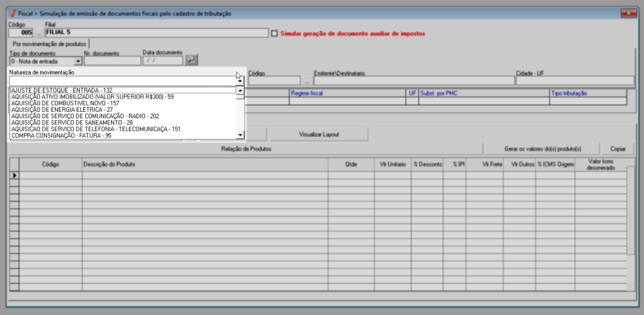
Task: Open Filial lookup with the ellipsis button
Action: [x=39, y=33]
